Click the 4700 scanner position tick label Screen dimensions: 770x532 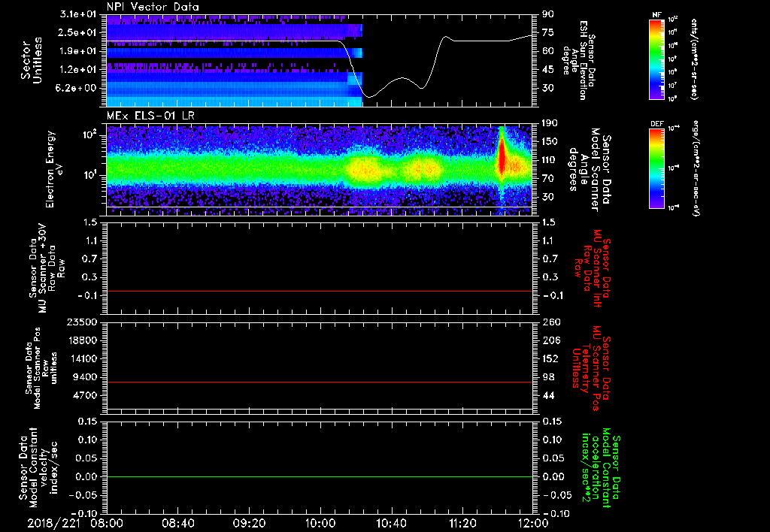[x=86, y=395]
